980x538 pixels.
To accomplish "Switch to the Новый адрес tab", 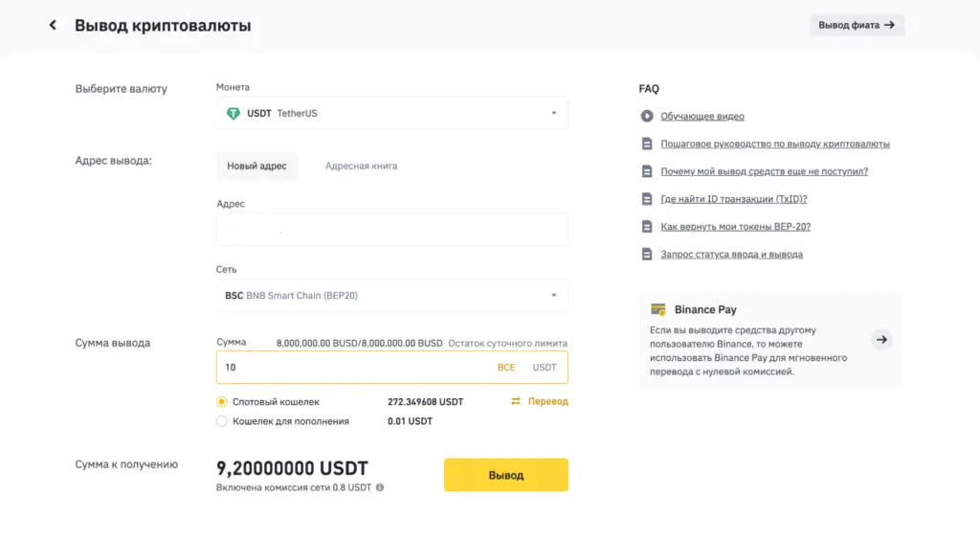I will [256, 166].
